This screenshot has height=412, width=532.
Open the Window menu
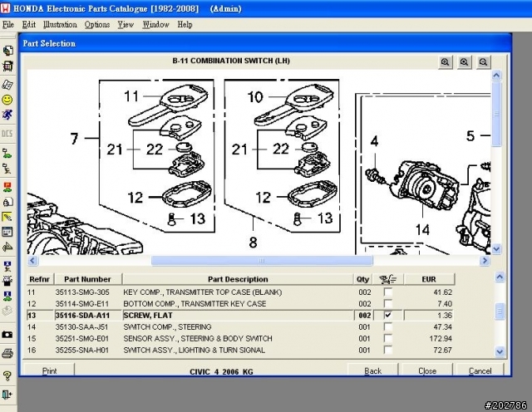155,24
